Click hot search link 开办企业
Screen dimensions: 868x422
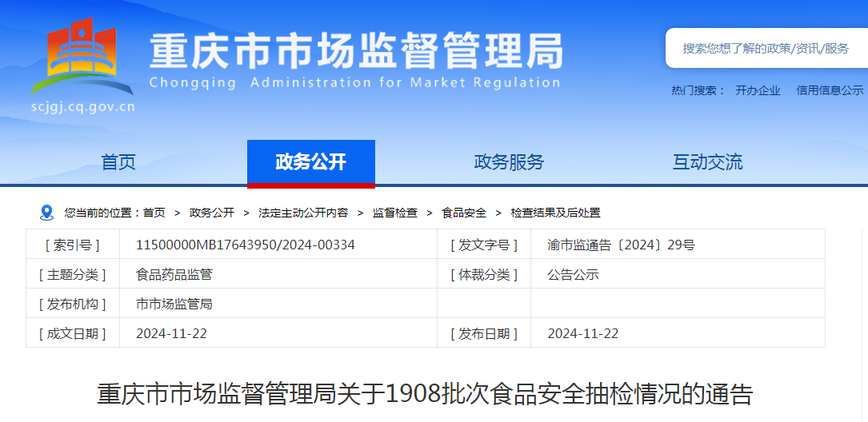[758, 90]
